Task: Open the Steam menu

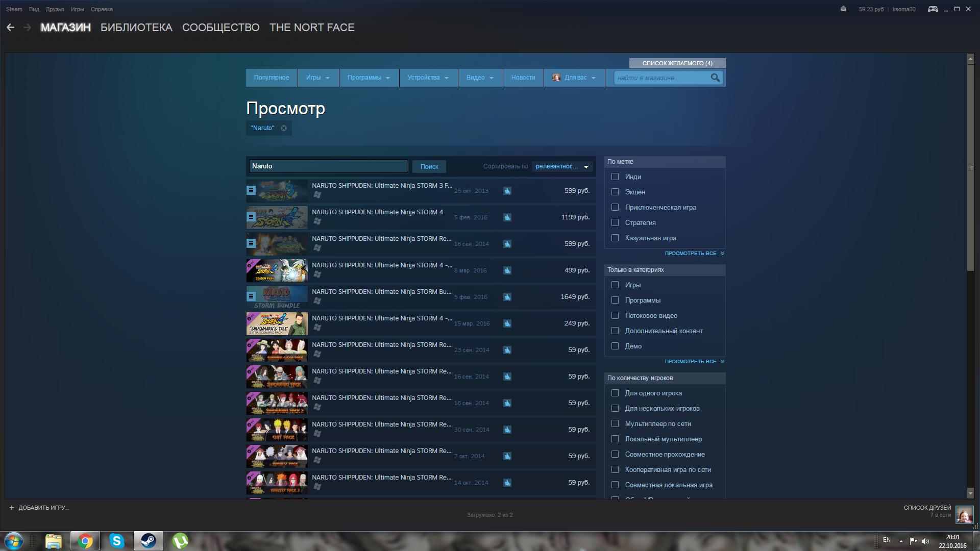Action: (14, 9)
